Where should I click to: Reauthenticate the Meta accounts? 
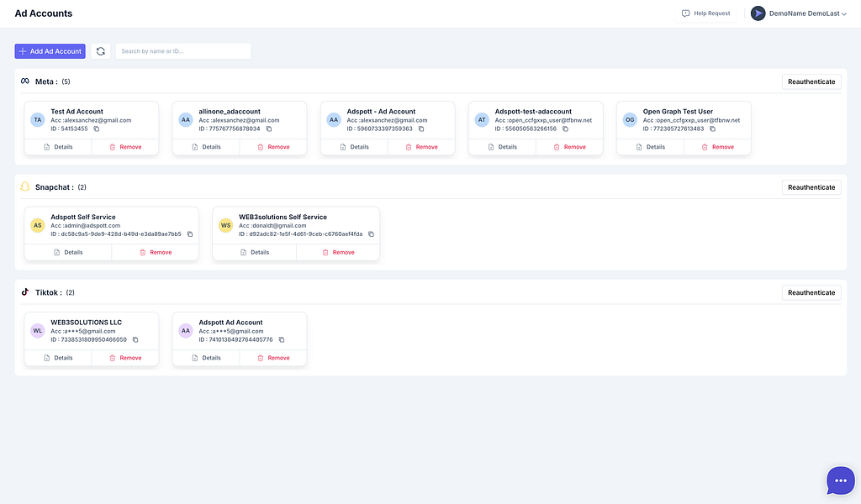point(811,81)
